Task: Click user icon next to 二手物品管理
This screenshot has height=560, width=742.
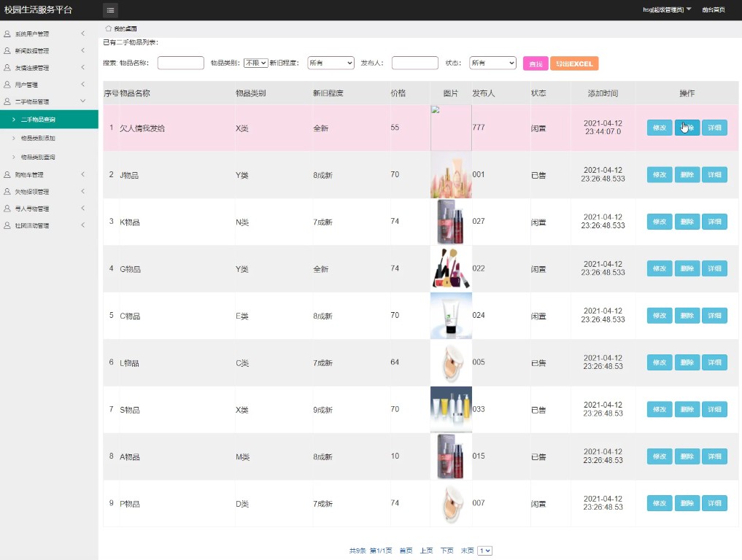Action: (7, 101)
